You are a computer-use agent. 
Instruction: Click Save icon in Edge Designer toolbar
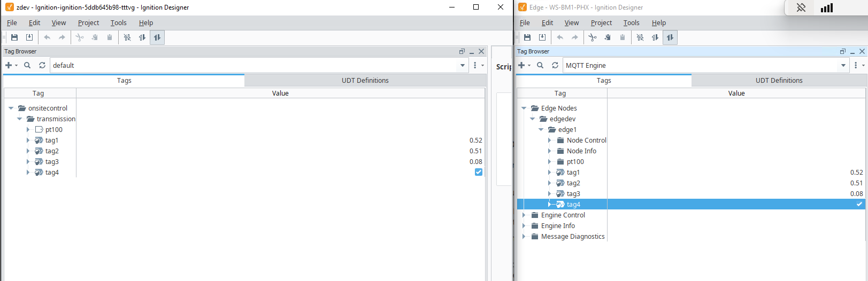click(527, 37)
